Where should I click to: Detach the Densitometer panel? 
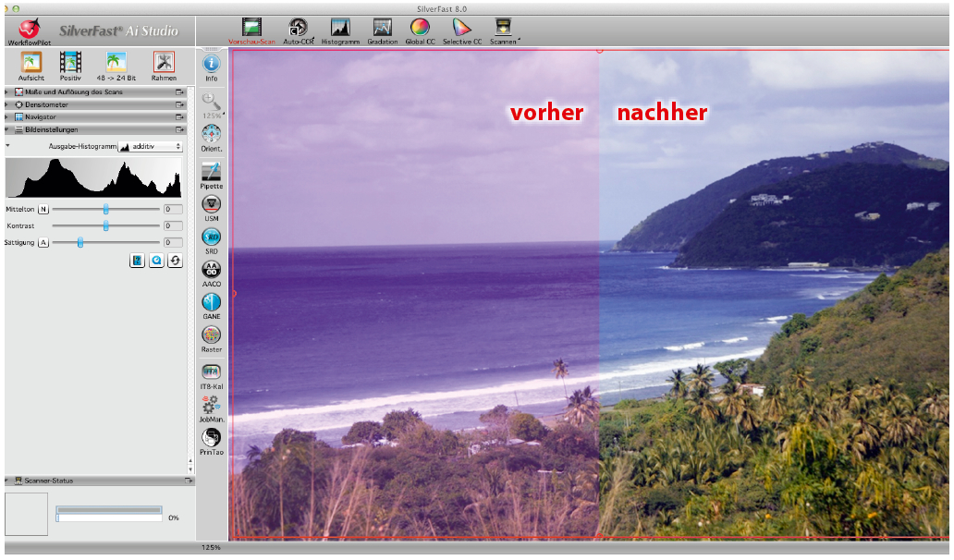pos(179,104)
